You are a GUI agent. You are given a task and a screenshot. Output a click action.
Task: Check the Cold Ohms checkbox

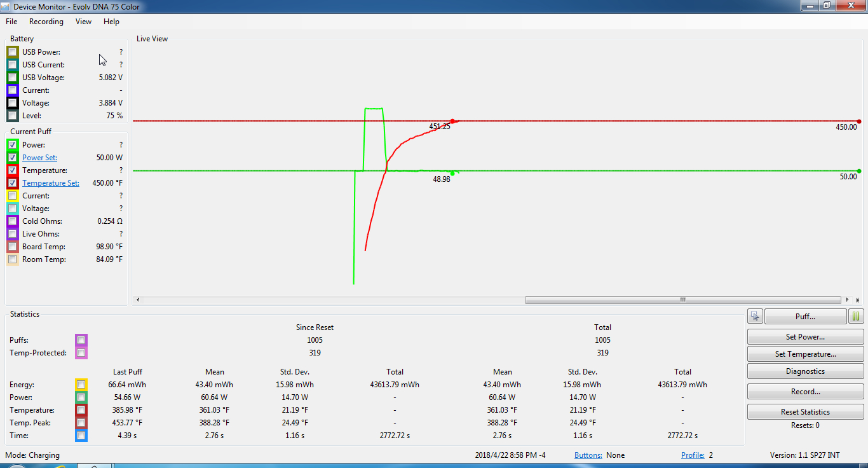point(13,221)
